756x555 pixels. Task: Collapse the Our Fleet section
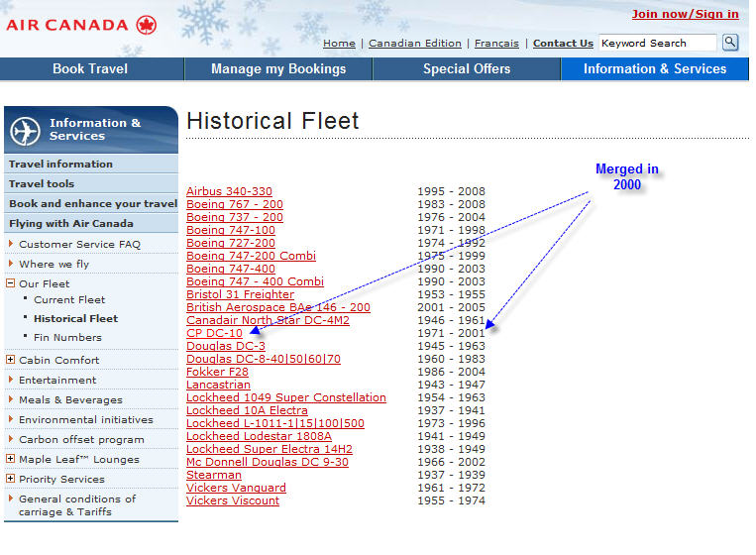[x=10, y=283]
